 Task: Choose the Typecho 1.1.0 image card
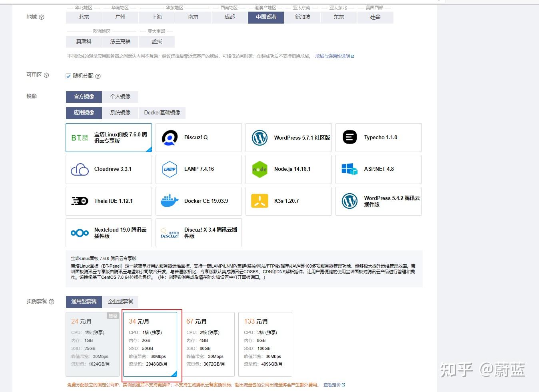point(379,138)
